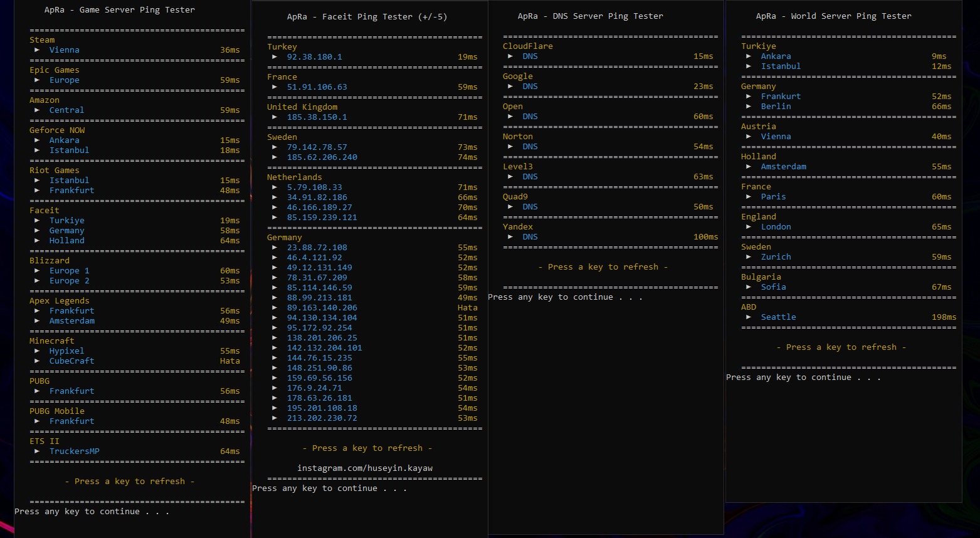Select the DNS entry under Yandex
Viewport: 980px width, 538px height.
point(530,237)
